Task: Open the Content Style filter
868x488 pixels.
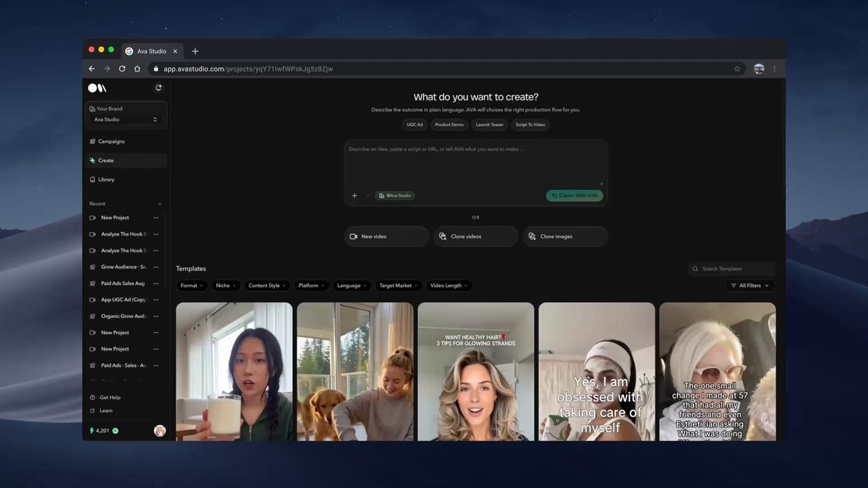Action: click(x=268, y=286)
